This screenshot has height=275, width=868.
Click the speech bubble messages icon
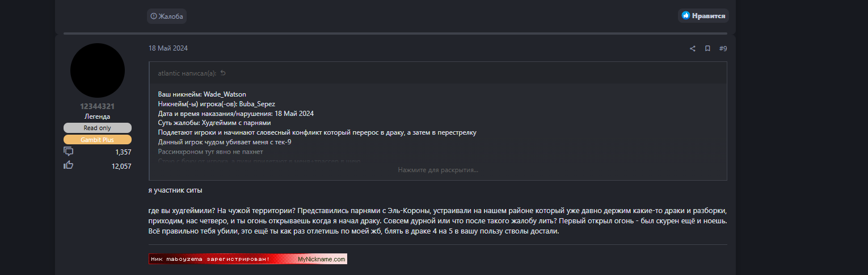69,152
